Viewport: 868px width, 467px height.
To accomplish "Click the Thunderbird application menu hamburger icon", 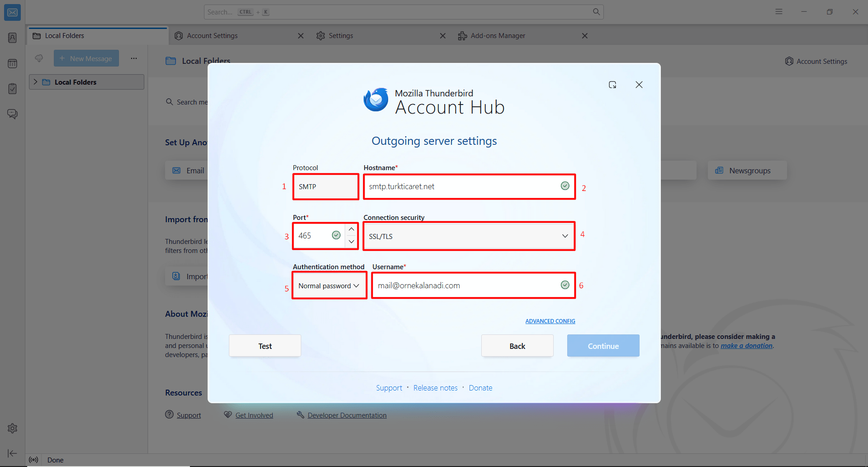I will tap(778, 12).
